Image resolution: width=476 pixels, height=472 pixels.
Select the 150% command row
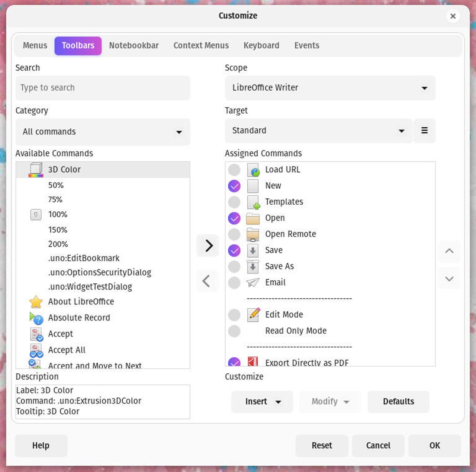point(103,230)
